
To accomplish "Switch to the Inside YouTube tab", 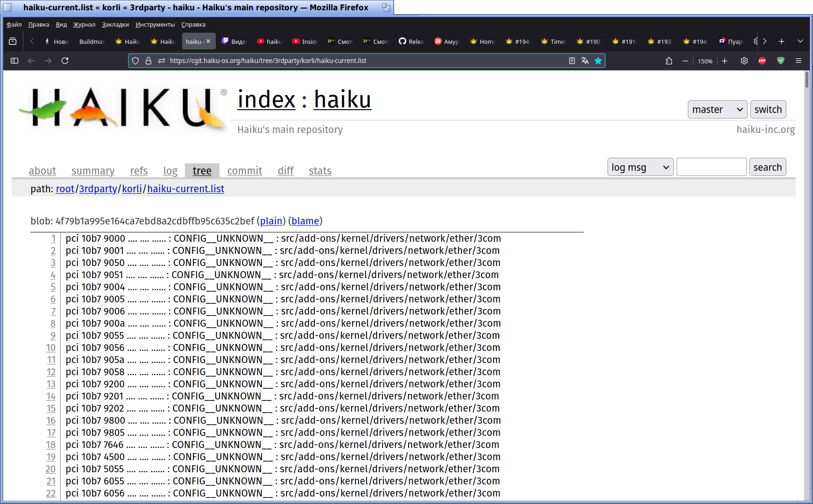I will pos(304,42).
